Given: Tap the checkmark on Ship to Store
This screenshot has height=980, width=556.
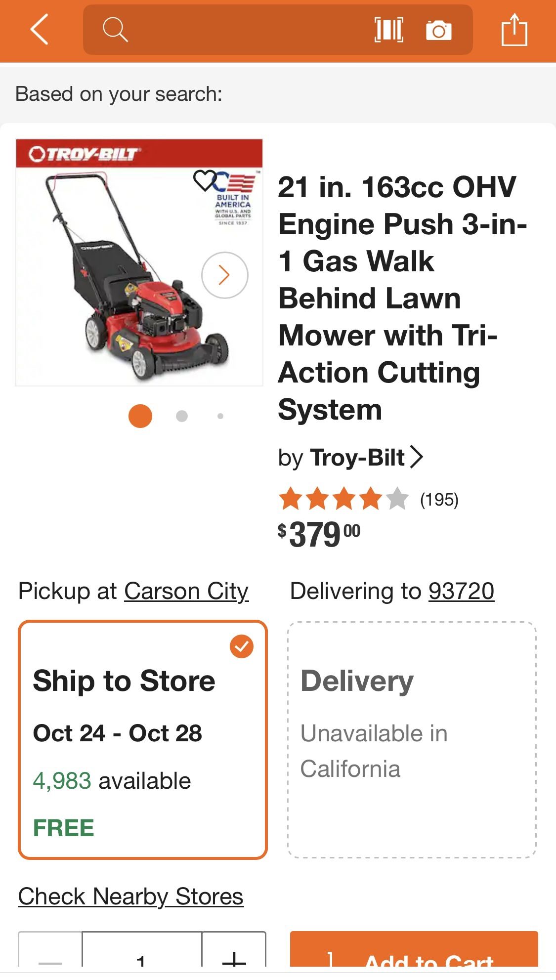Looking at the screenshot, I should point(241,645).
